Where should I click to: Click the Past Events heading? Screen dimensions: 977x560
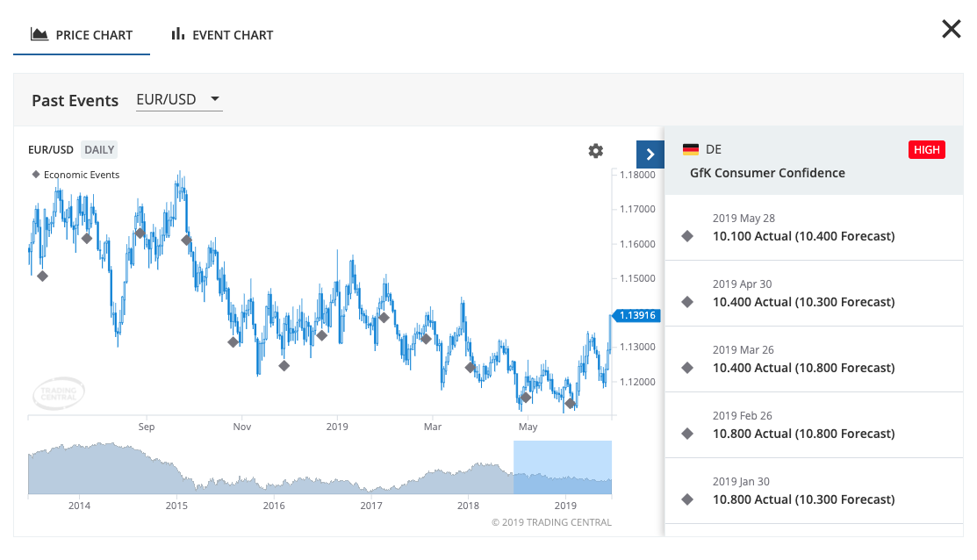coord(75,100)
